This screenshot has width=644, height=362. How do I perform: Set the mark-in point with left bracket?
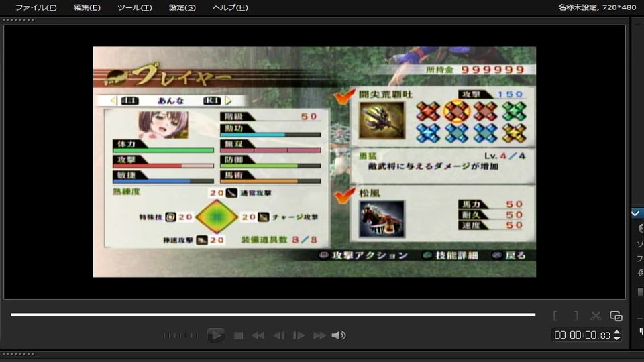[x=555, y=316]
